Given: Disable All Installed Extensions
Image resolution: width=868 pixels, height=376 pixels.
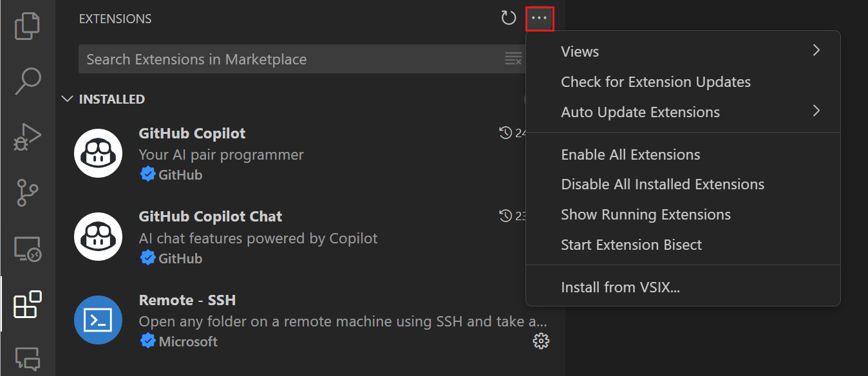Looking at the screenshot, I should click(662, 184).
